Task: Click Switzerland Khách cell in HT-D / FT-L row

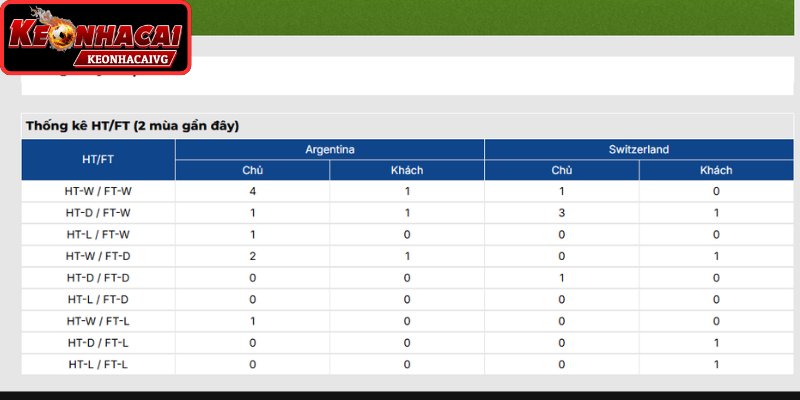Action: coord(716,343)
